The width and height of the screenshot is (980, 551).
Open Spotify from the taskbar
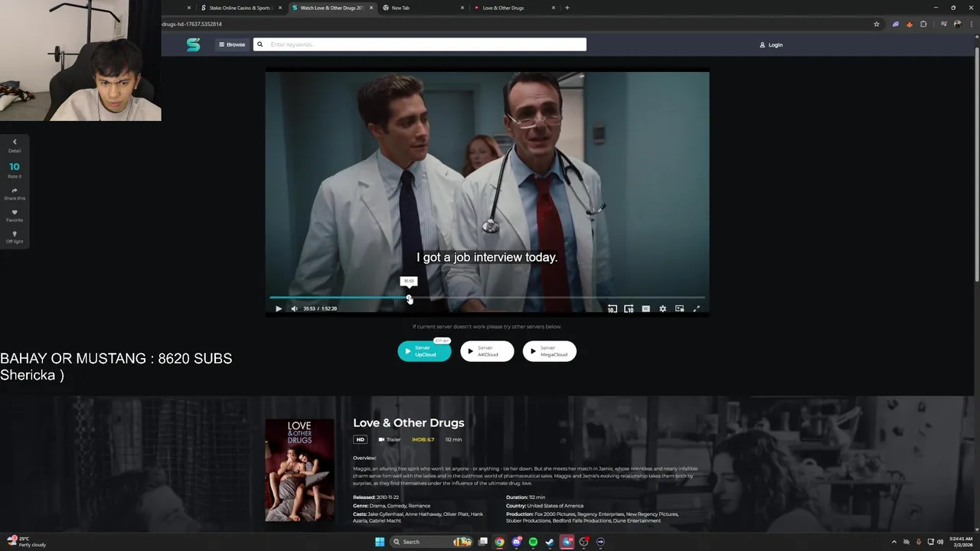click(x=534, y=542)
